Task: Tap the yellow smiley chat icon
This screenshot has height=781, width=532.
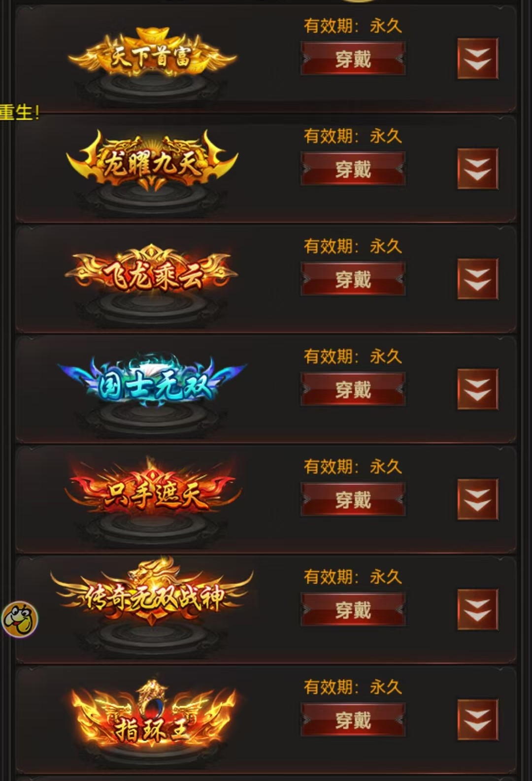Action: [20, 619]
